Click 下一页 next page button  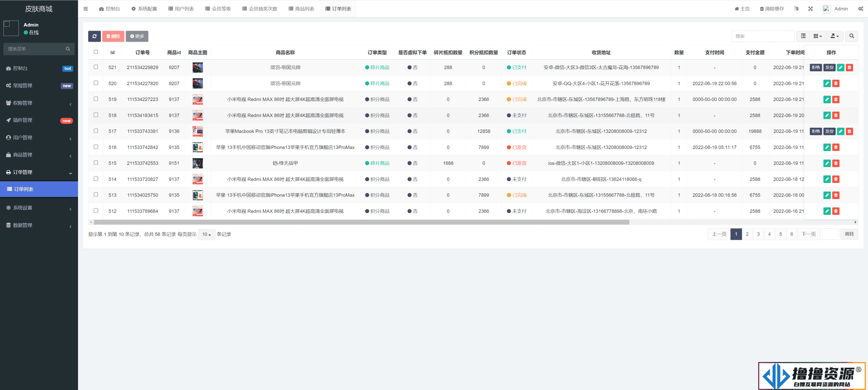(809, 234)
